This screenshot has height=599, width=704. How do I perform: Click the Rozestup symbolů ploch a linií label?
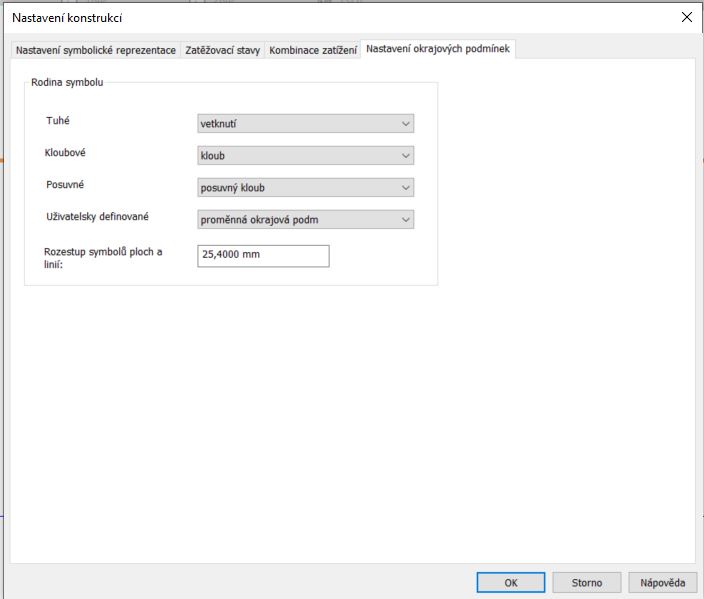pyautogui.click(x=103, y=258)
